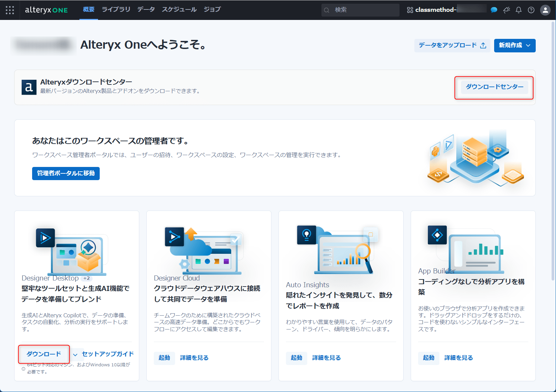
Task: Open the Designer Desktop セットアップガイド link
Action: [107, 354]
